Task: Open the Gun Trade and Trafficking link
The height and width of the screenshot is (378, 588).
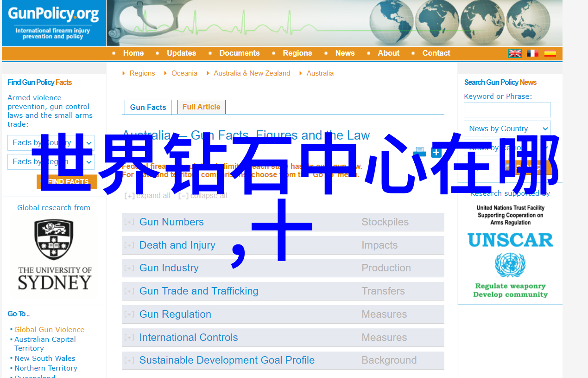Action: (199, 291)
